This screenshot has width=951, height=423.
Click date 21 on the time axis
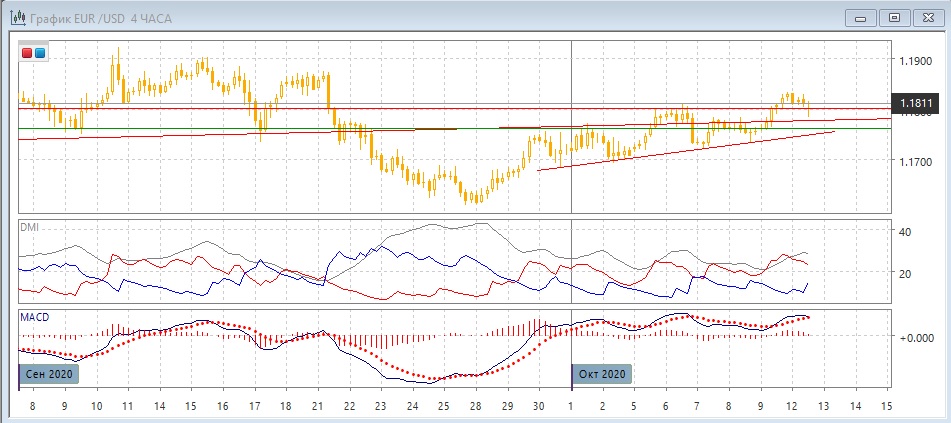point(317,405)
